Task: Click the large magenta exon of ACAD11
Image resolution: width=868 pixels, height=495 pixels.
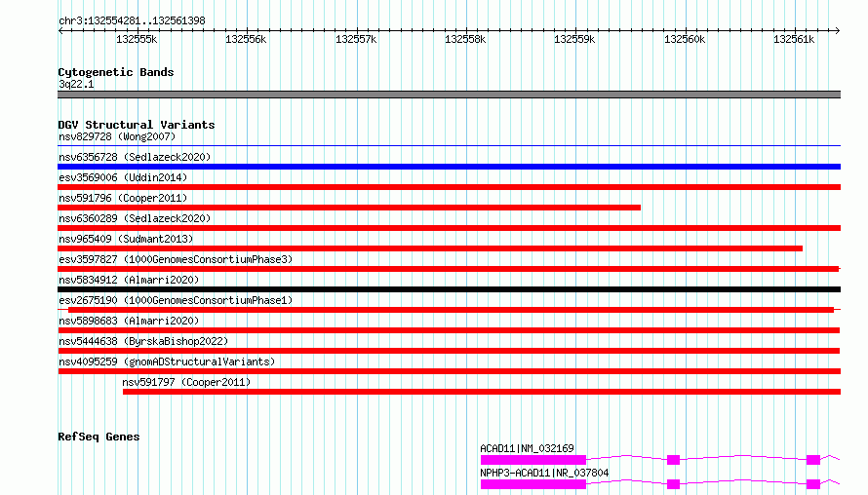Action: tap(533, 460)
